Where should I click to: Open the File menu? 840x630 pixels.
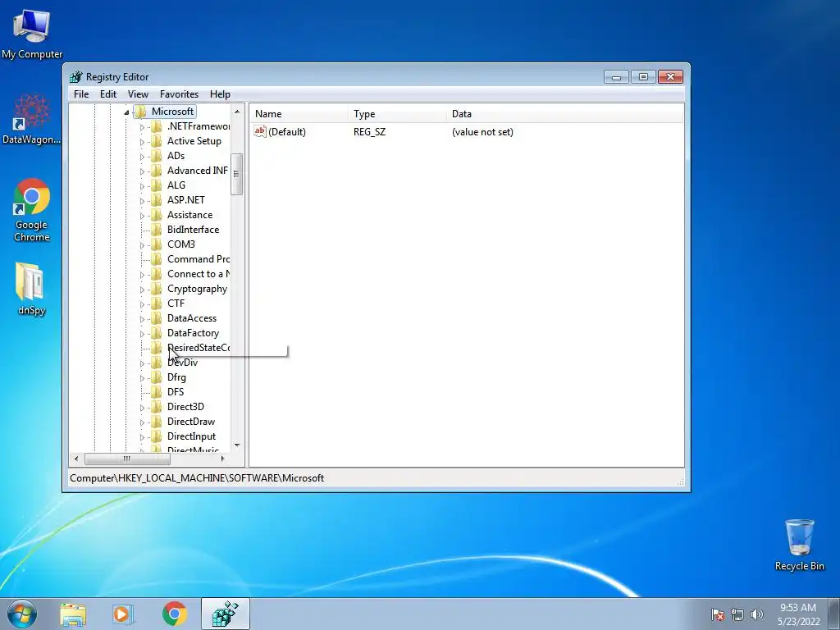[81, 94]
